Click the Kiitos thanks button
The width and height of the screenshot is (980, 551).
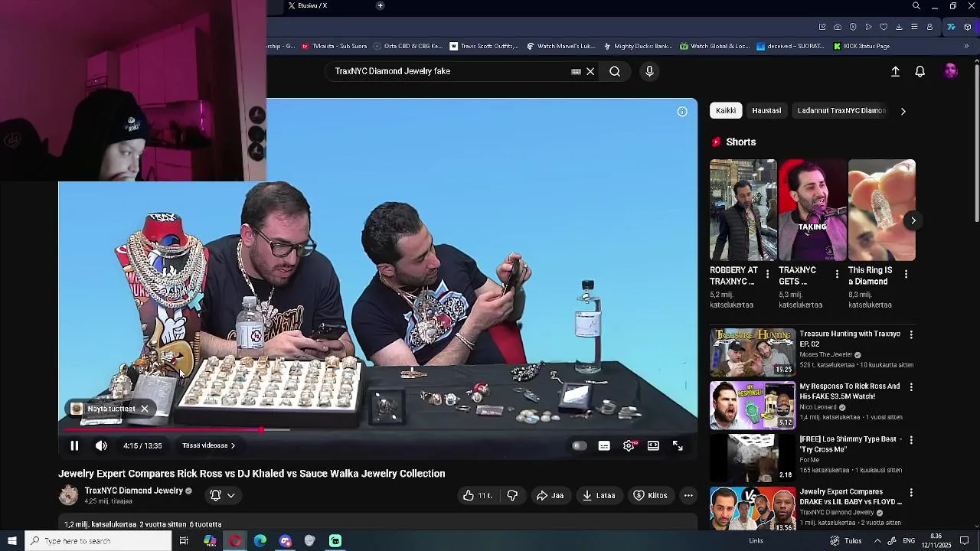click(x=650, y=495)
